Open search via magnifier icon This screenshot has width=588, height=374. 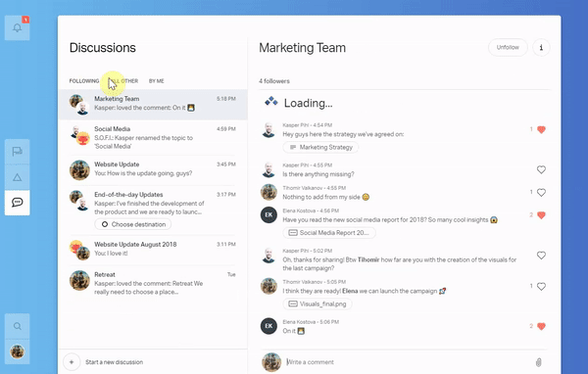coord(18,326)
